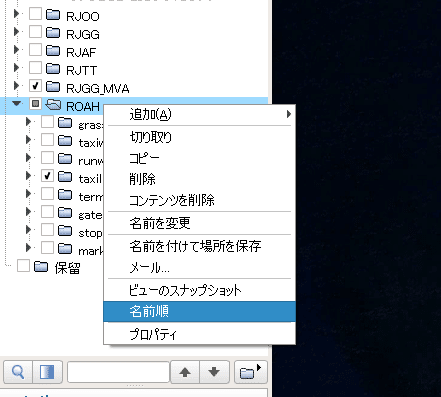Viewport: 441px width, 397px height.
Task: Select 名前を付けて場所を保存 menu item
Action: click(199, 246)
